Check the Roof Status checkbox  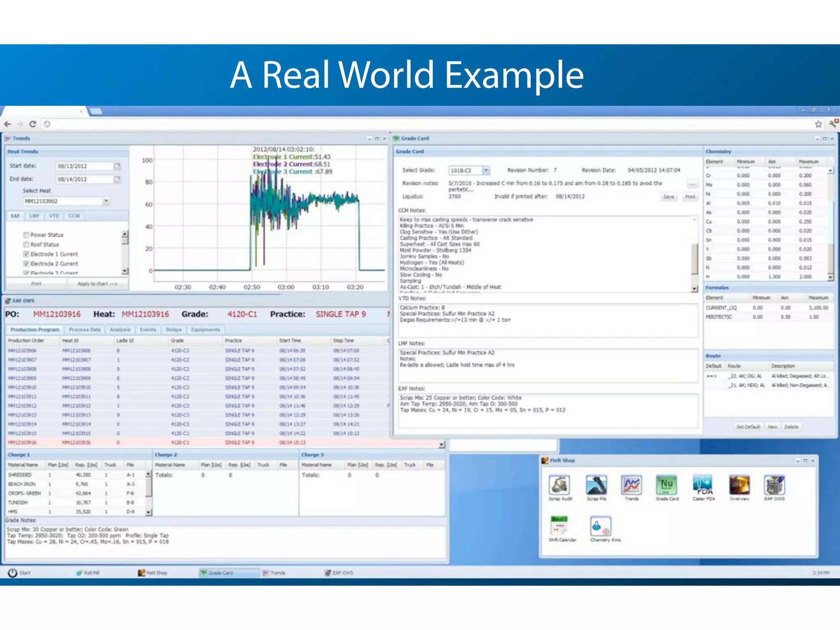(x=26, y=244)
